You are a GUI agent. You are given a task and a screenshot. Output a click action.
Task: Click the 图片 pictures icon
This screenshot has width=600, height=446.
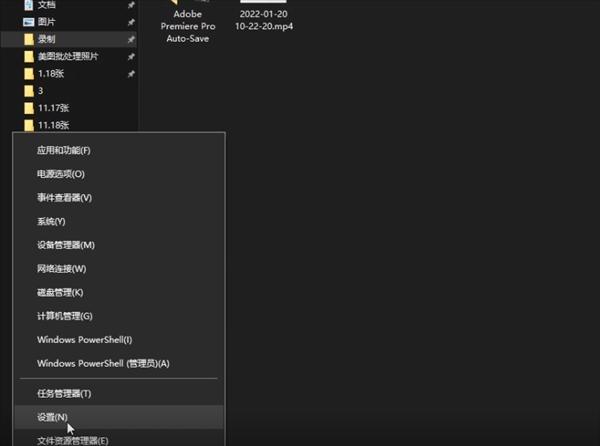click(29, 22)
